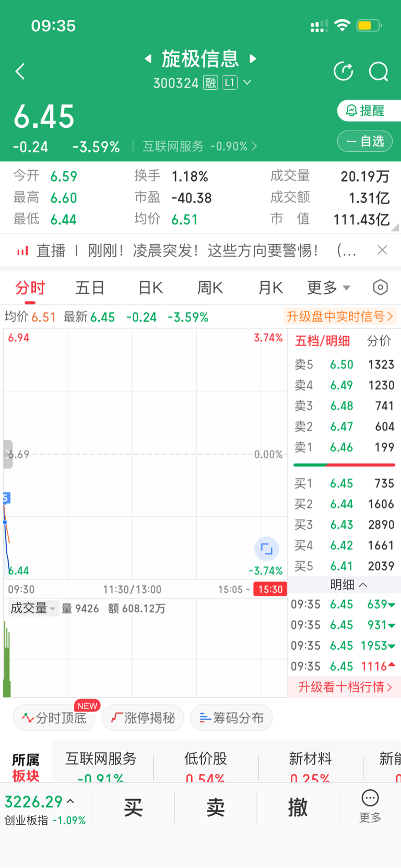401x868 pixels.
Task: Select 卖1 ask price 6.46 row
Action: [344, 447]
